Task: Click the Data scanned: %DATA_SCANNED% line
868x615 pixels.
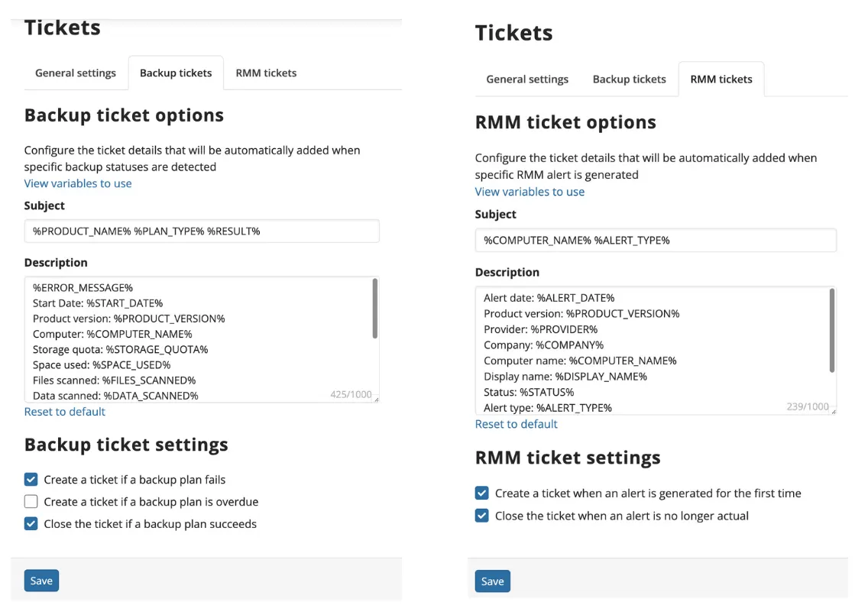Action: [115, 396]
